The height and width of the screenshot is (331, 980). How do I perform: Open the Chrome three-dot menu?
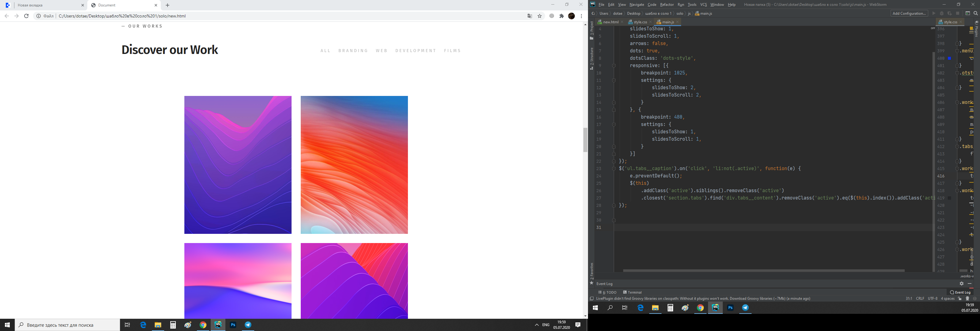[x=581, y=16]
